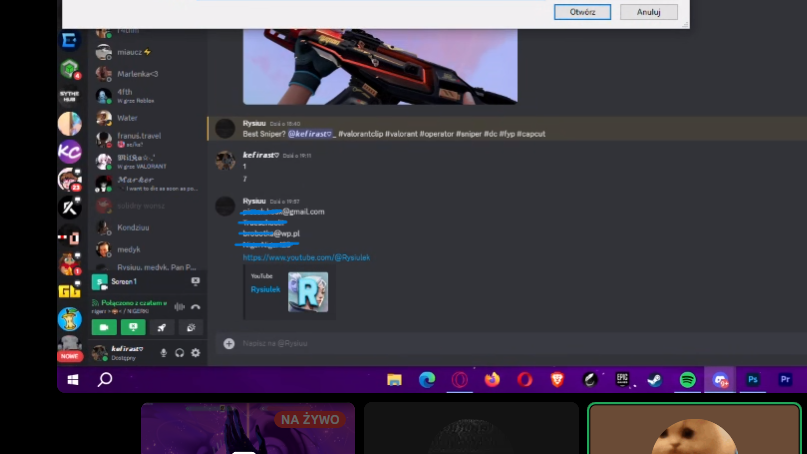Screen dimensions: 807x454
Task: Click the Anuluj button
Action: pyautogui.click(x=648, y=12)
